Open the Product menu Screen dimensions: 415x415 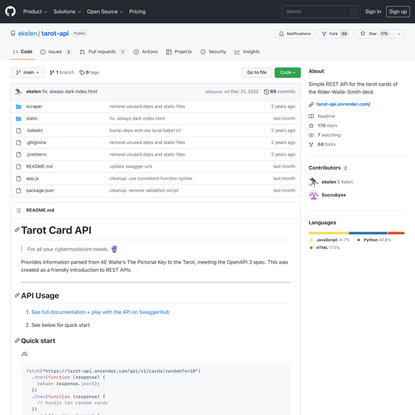(x=35, y=12)
